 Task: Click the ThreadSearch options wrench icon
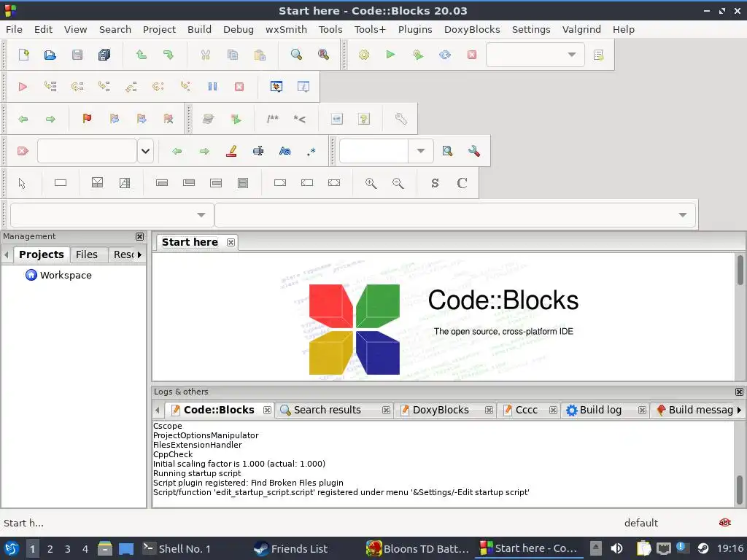tap(474, 151)
